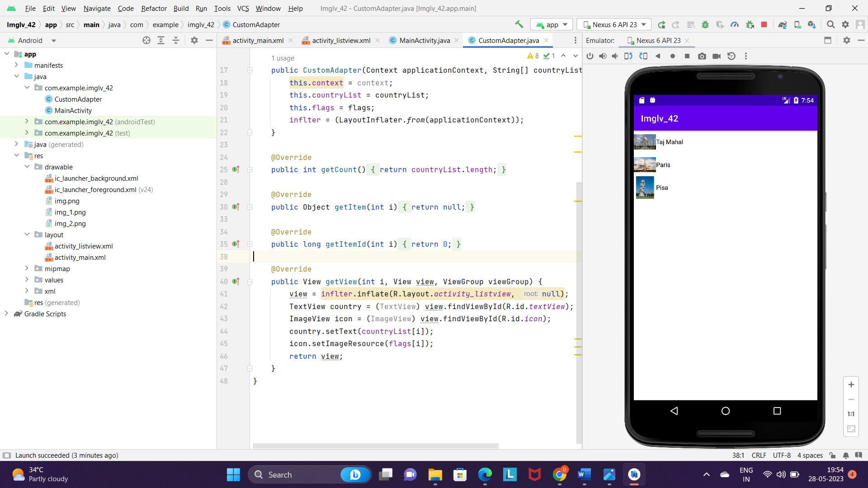The image size is (868, 488).
Task: Switch to the MainActivity.java tab
Action: pos(424,40)
